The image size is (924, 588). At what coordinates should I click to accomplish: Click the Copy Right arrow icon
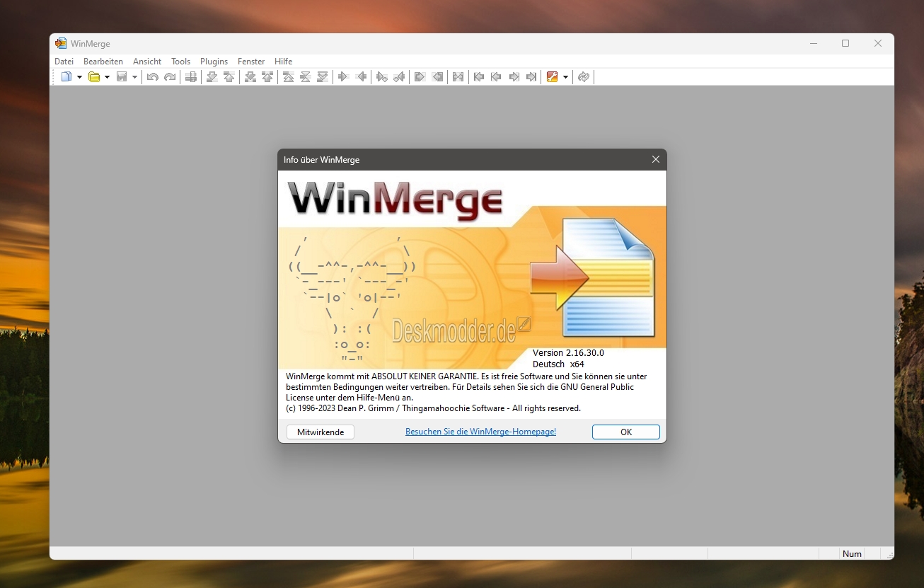click(343, 76)
